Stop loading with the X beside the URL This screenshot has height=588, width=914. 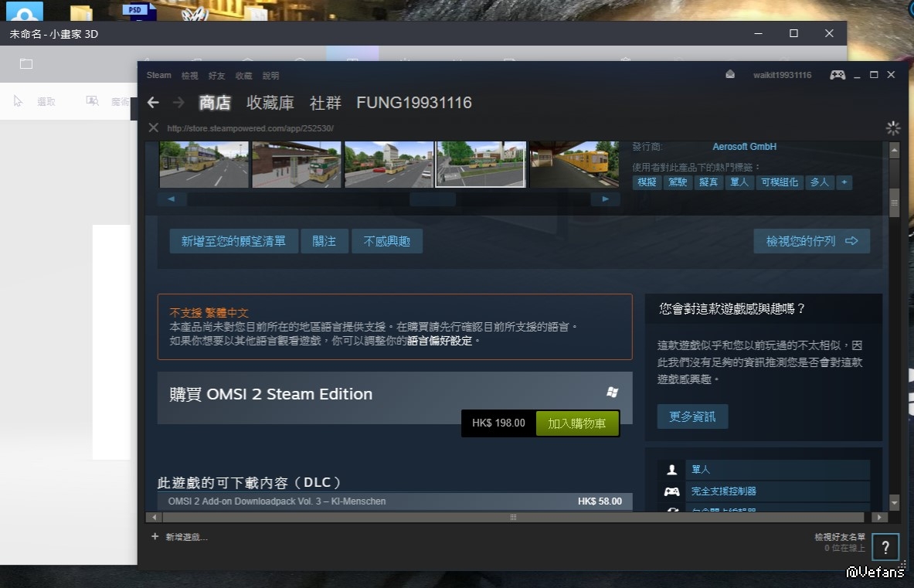click(x=153, y=127)
